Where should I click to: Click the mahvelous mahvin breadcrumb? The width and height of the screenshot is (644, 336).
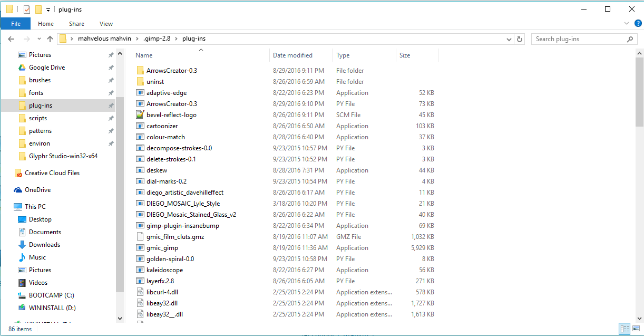click(x=104, y=39)
